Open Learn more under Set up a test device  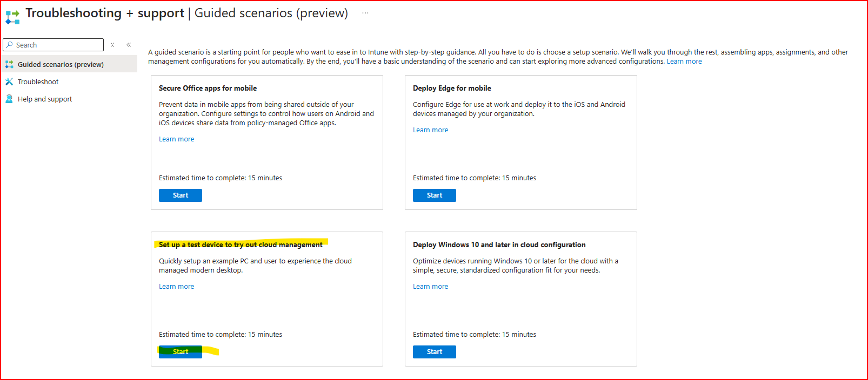[176, 287]
